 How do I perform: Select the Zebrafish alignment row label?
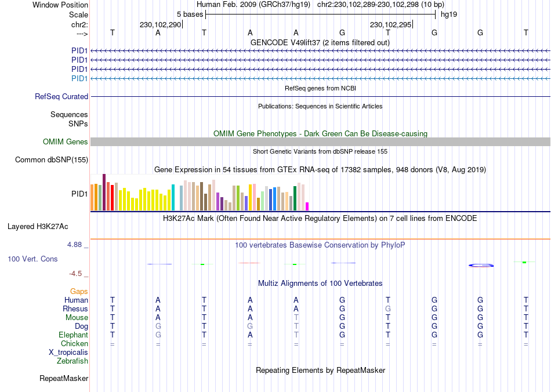tap(72, 361)
